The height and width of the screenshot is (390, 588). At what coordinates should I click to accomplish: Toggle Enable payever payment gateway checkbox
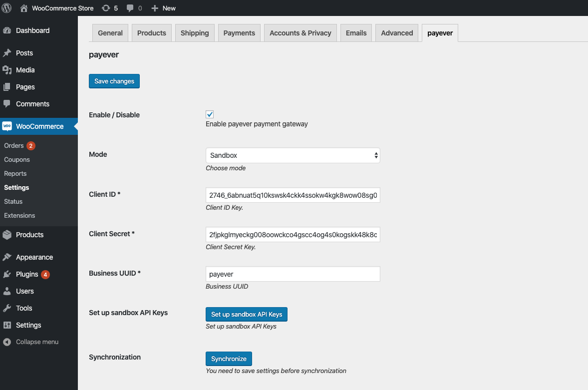tap(210, 114)
